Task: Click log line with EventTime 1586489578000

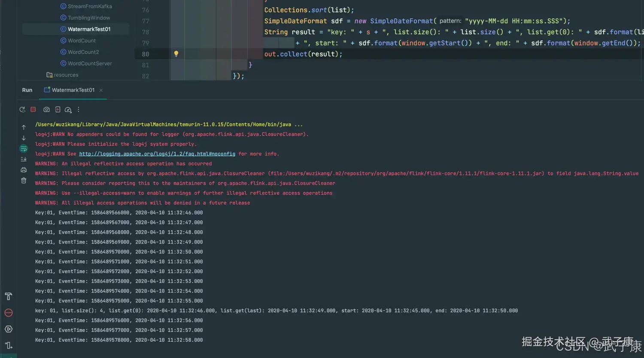Action: pyautogui.click(x=119, y=340)
